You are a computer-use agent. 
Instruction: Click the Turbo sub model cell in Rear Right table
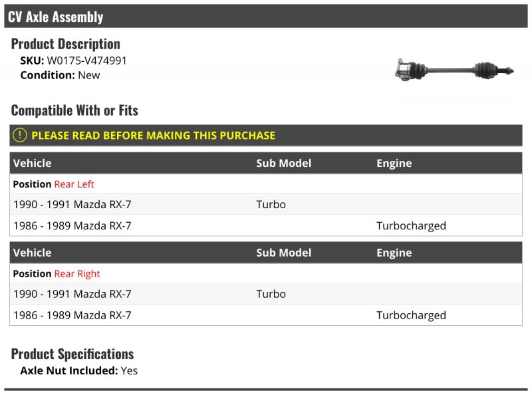pyautogui.click(x=271, y=294)
